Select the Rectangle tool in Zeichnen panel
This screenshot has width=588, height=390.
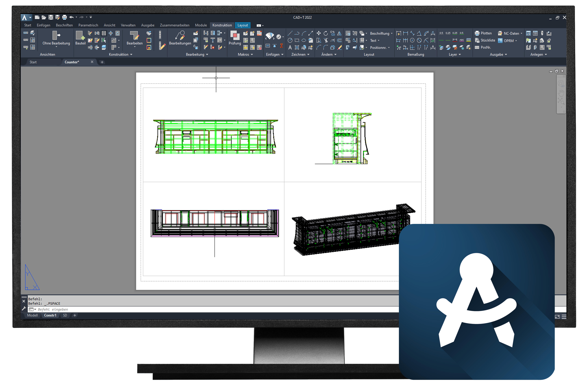[x=297, y=40]
